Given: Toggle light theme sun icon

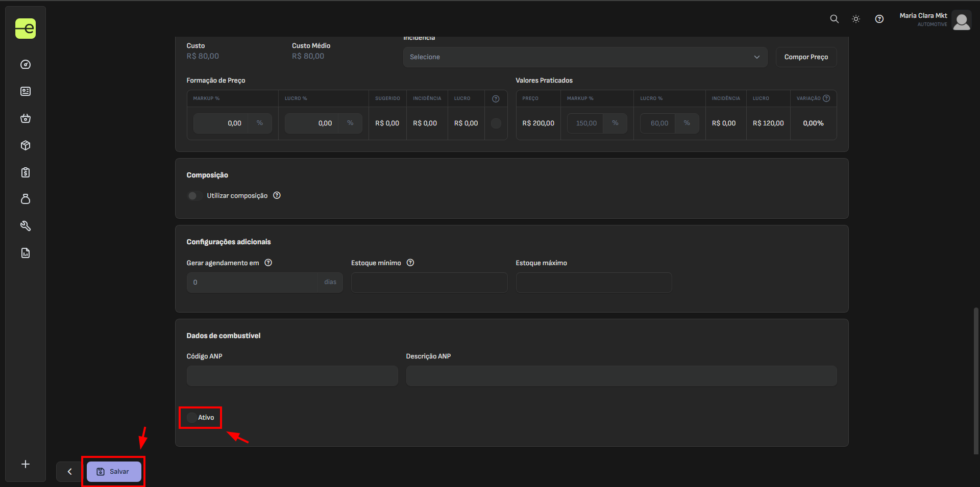Looking at the screenshot, I should pyautogui.click(x=856, y=19).
